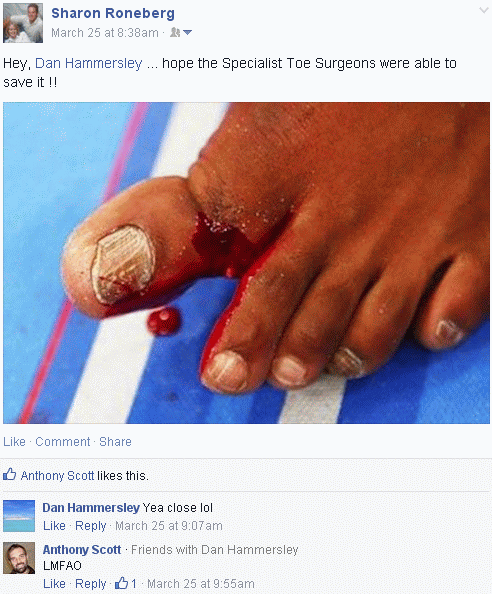
Task: Click Comment under the photo
Action: 62,442
